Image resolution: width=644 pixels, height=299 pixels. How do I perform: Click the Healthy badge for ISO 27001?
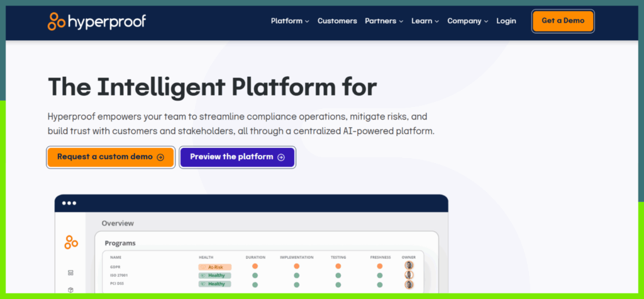point(214,275)
